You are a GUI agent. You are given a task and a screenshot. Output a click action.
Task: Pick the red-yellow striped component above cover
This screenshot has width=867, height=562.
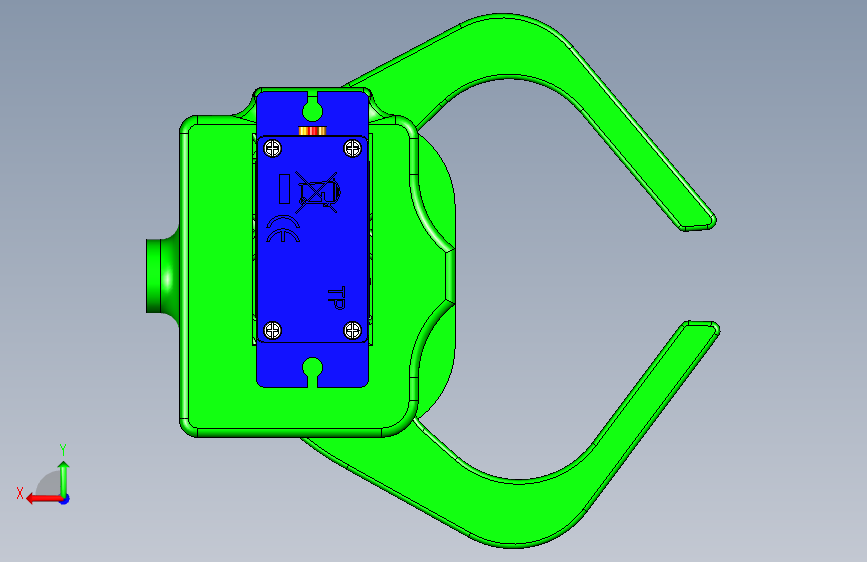pos(312,131)
